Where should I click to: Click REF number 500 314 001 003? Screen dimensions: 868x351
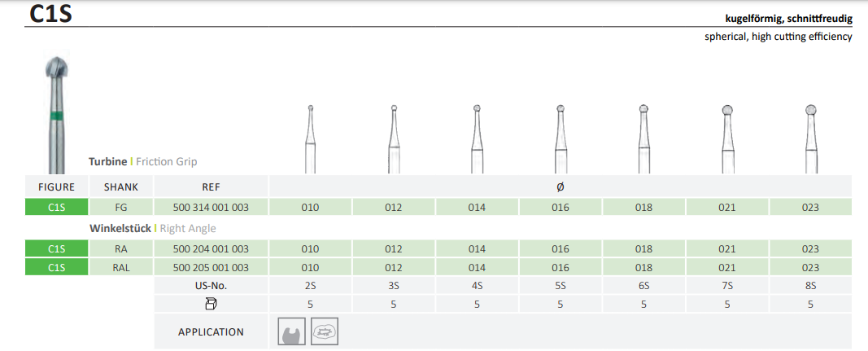[x=212, y=207]
